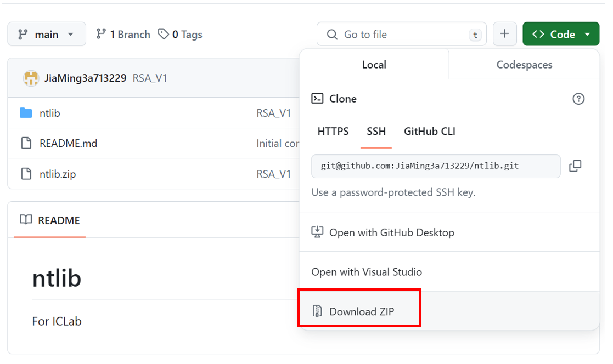Viewport: 613px width, 364px height.
Task: Click the book icon beside README
Action: click(26, 219)
